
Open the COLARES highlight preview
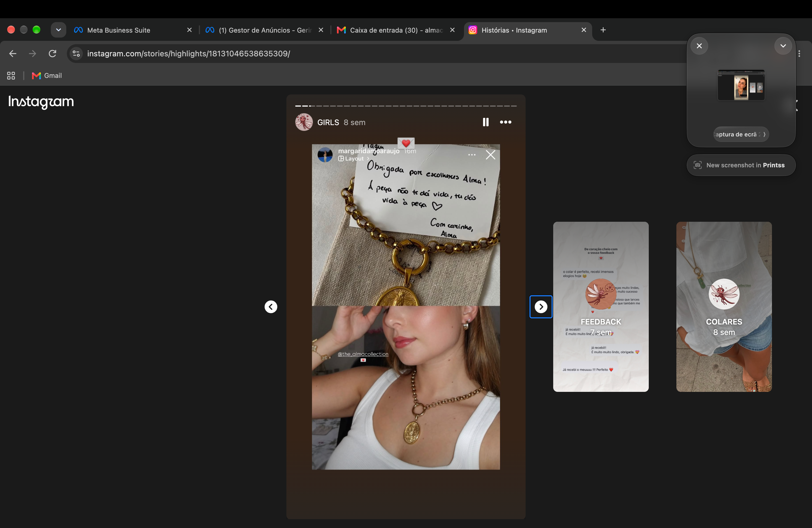point(724,307)
